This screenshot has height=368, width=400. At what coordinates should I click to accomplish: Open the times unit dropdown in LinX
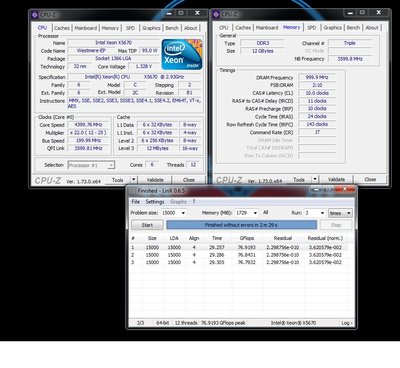pos(348,213)
